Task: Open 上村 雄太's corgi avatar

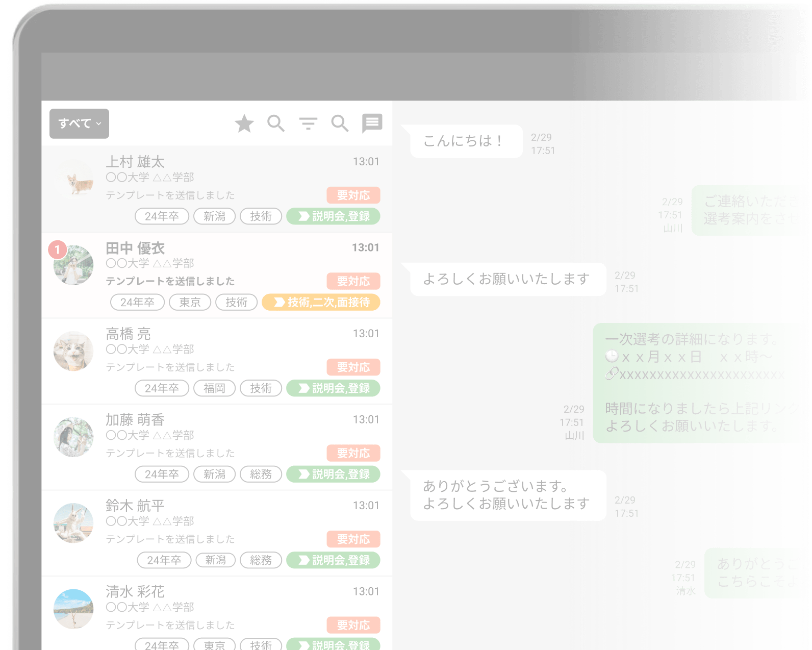Action: [74, 180]
